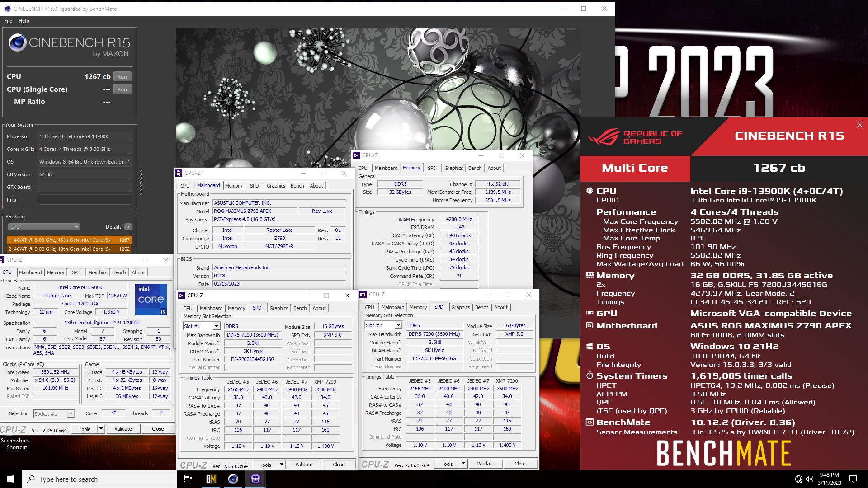Click the Windows OS icon in BenchMate panel
The image size is (868, 488).
click(x=590, y=346)
